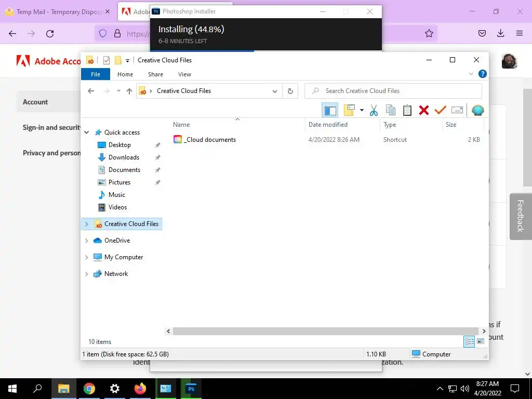Open Photoshop installer from the taskbar
Screen dimensions: 532x399
point(191,389)
